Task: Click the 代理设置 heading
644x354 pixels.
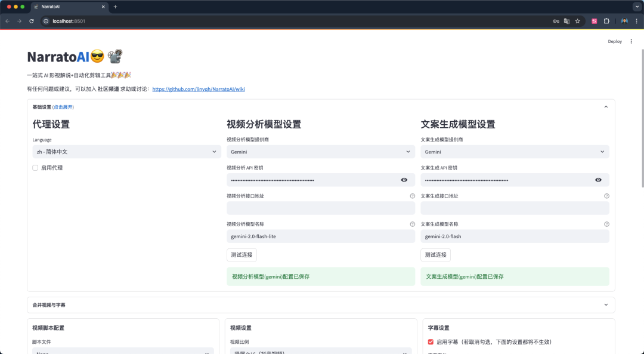Action: point(51,124)
